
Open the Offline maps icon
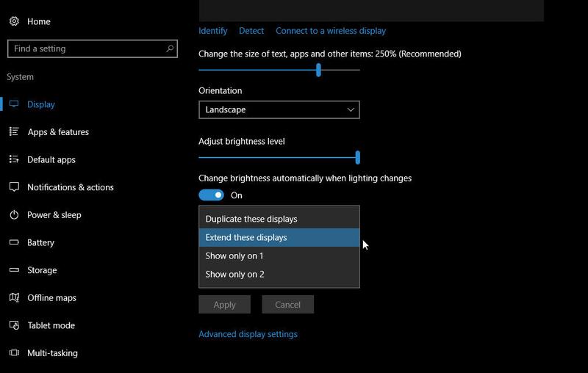coord(14,297)
